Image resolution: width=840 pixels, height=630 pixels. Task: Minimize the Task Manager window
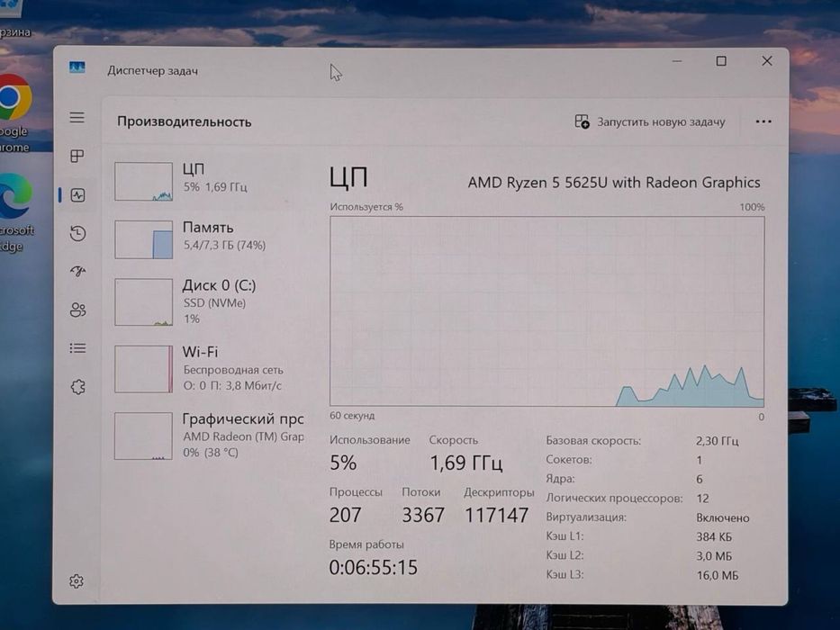(677, 61)
